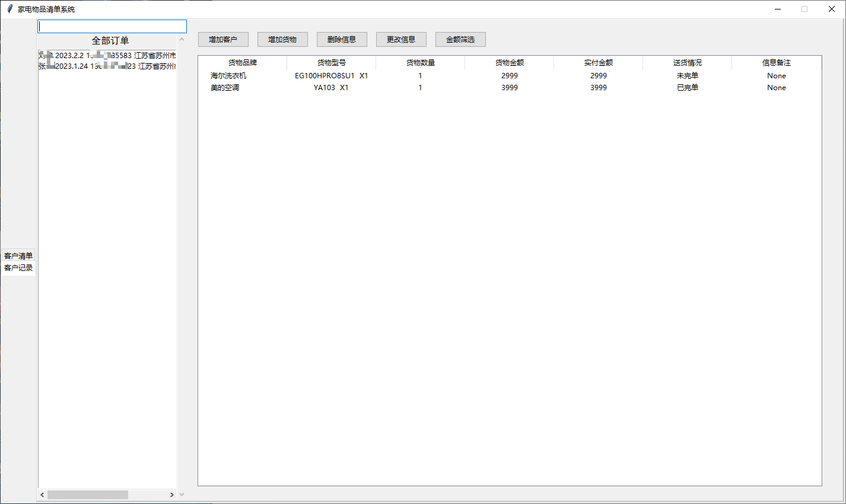
Task: Click the 全部订单 list heading
Action: pyautogui.click(x=110, y=41)
